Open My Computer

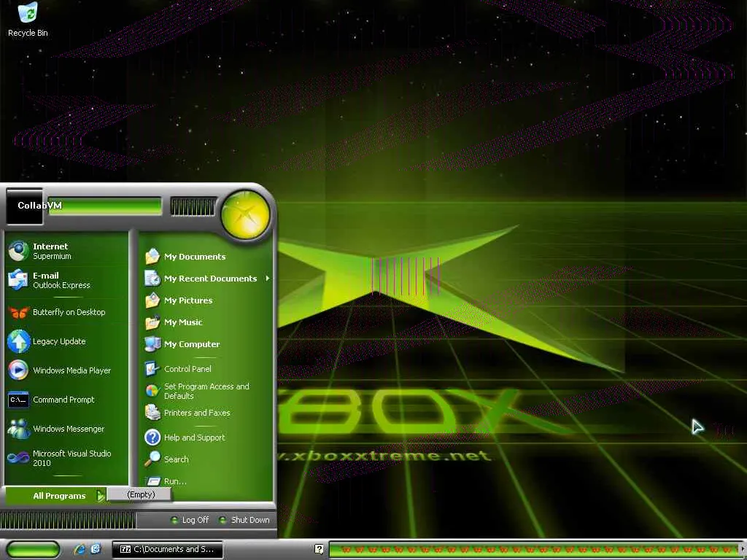pos(207,344)
